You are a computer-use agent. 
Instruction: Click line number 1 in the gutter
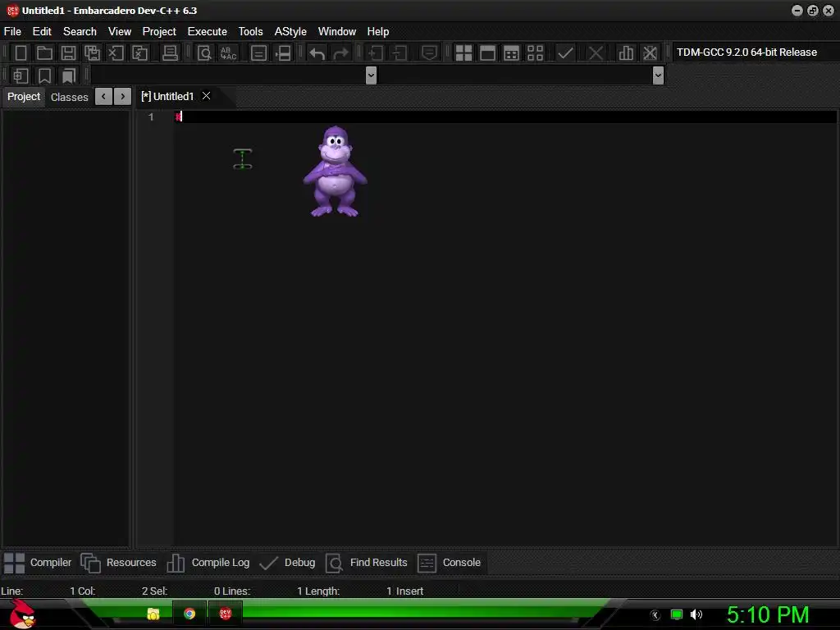(151, 116)
